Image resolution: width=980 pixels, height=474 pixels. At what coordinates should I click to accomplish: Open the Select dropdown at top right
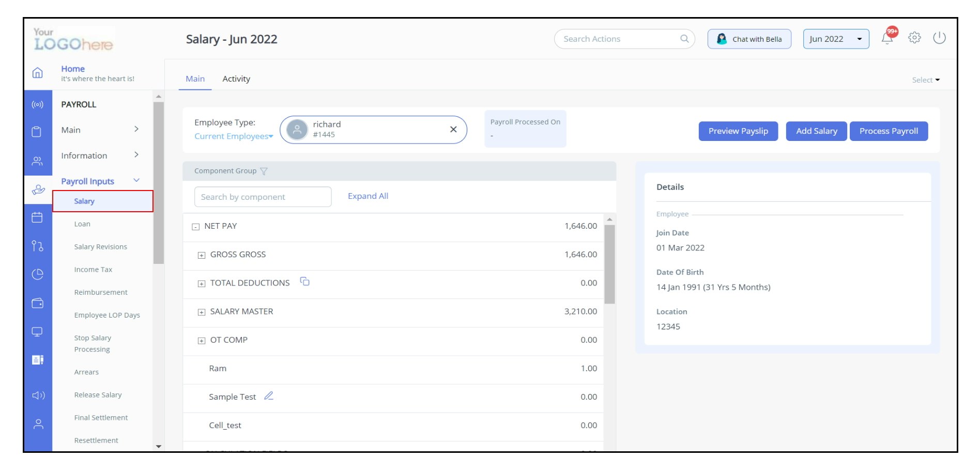tap(926, 80)
